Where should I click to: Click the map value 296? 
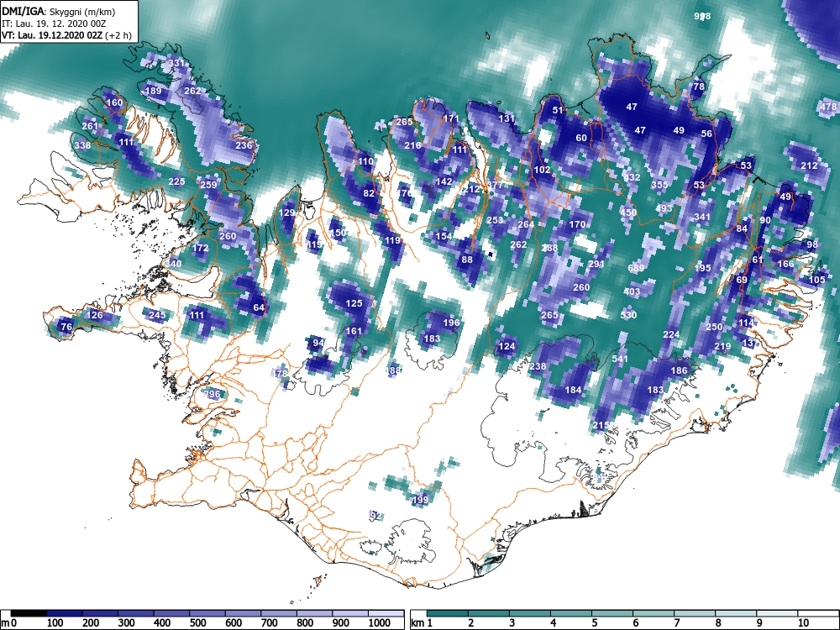213,394
